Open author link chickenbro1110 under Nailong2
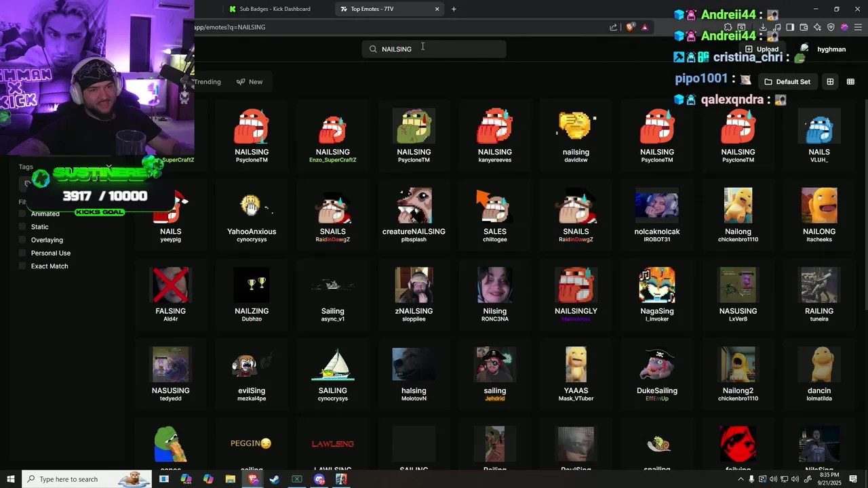This screenshot has width=868, height=488. (738, 399)
